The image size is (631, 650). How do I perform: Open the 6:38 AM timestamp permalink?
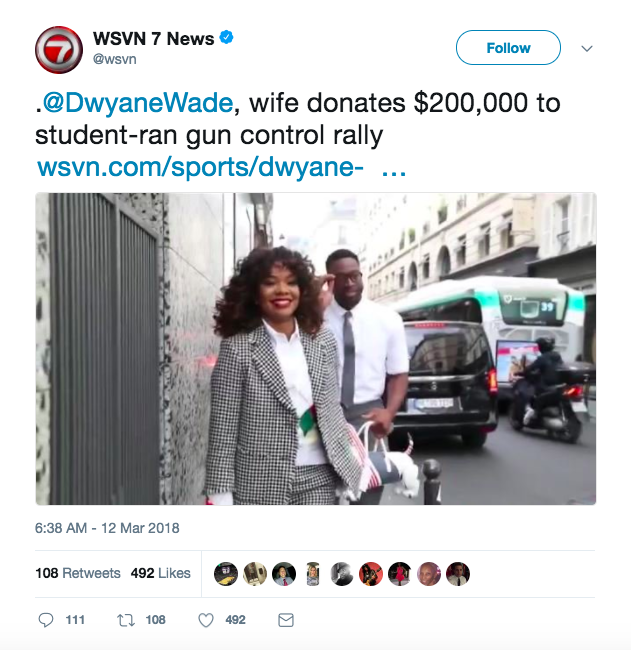[107, 528]
